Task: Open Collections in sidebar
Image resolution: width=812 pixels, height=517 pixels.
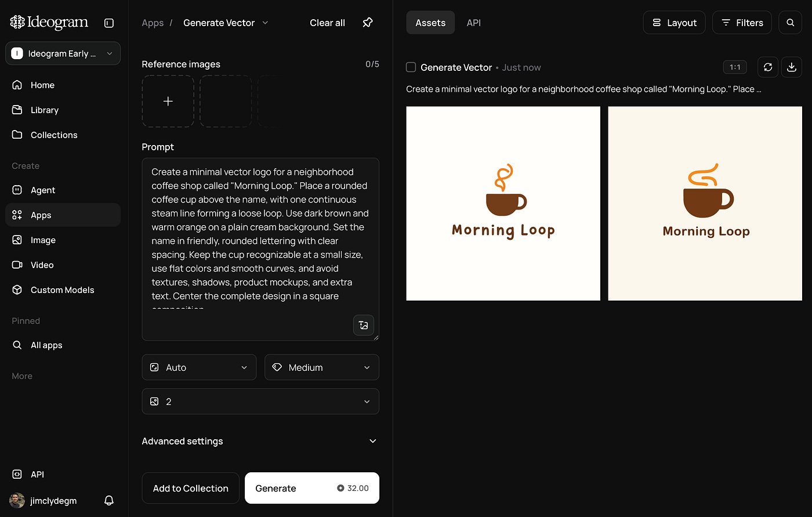Action: (x=63, y=135)
